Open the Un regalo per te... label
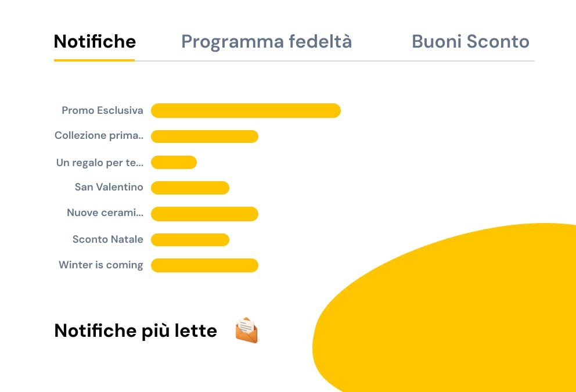The width and height of the screenshot is (576, 392). coord(99,162)
